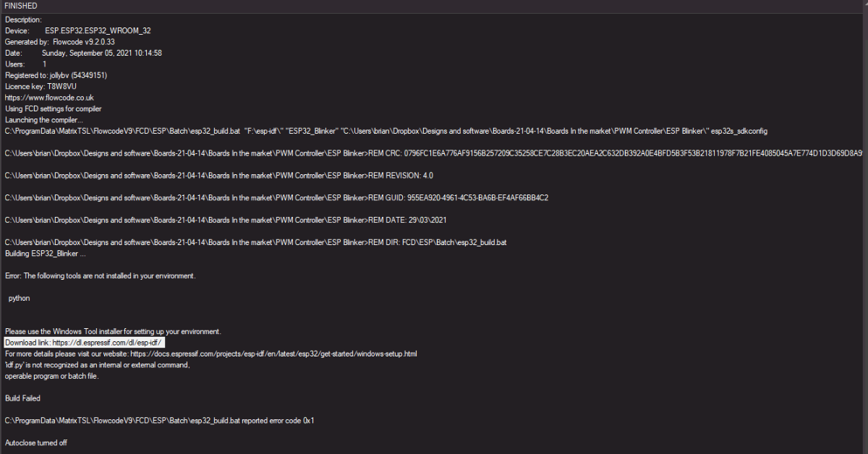
Task: Click the Registered to jollybv line
Action: 56,75
